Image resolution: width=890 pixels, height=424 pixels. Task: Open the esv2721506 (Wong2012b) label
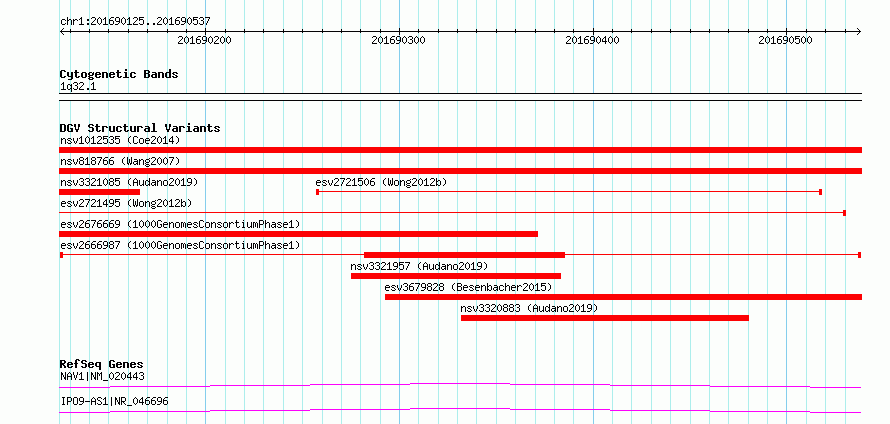coord(381,182)
